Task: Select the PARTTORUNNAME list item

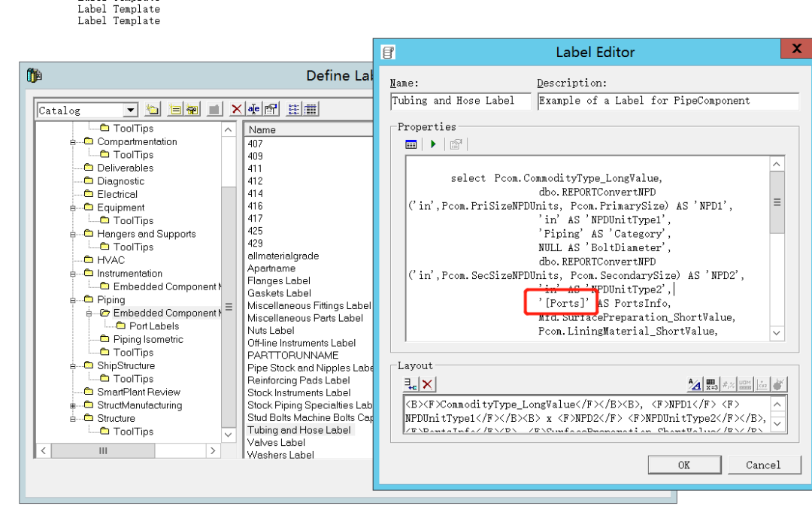Action: click(292, 356)
